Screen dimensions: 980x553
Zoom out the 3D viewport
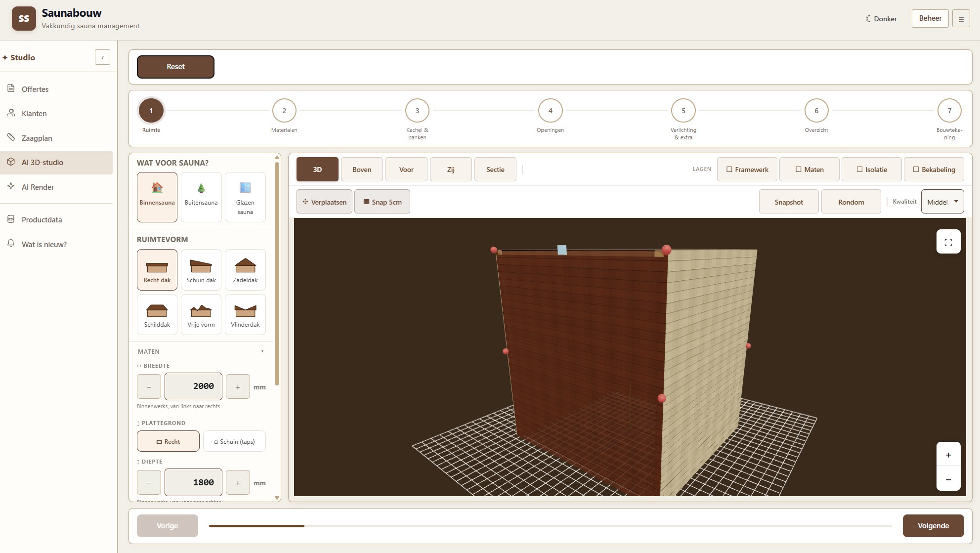click(x=948, y=479)
